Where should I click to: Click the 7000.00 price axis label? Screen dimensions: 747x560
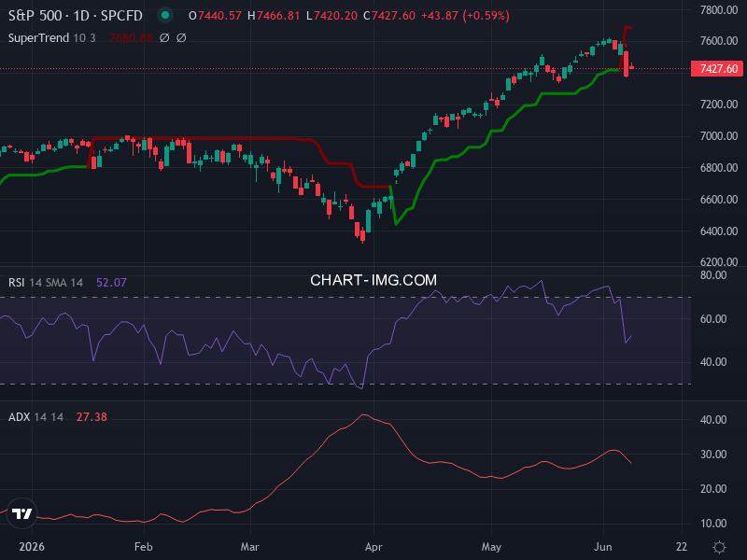click(719, 136)
